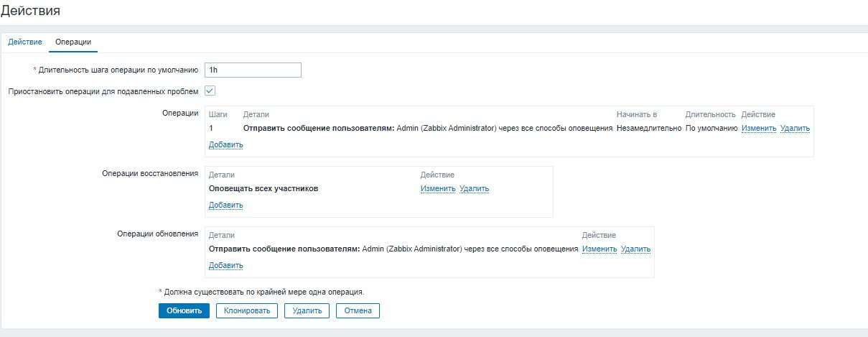Click Добавить under the Операции section
Viewport: 868px width, 337px height.
pos(225,144)
